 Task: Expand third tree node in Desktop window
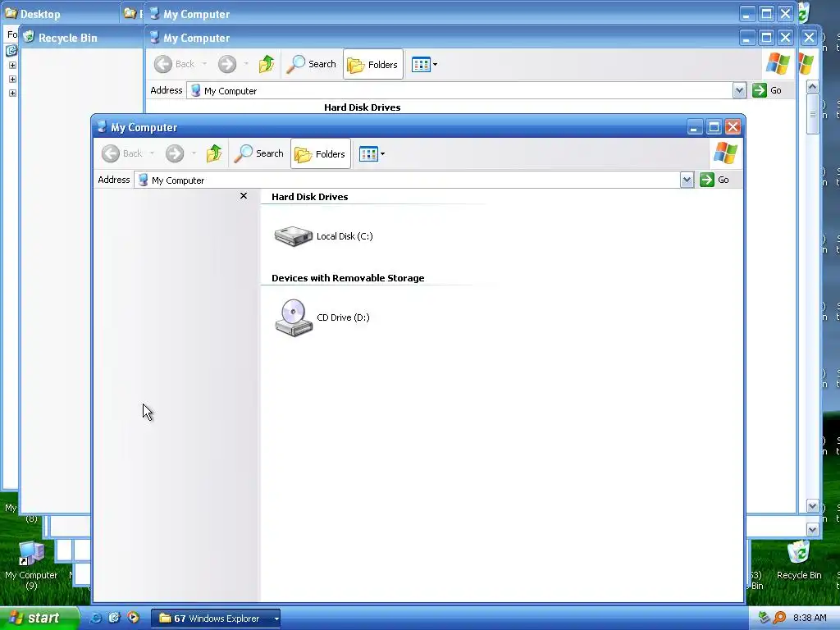(12, 94)
